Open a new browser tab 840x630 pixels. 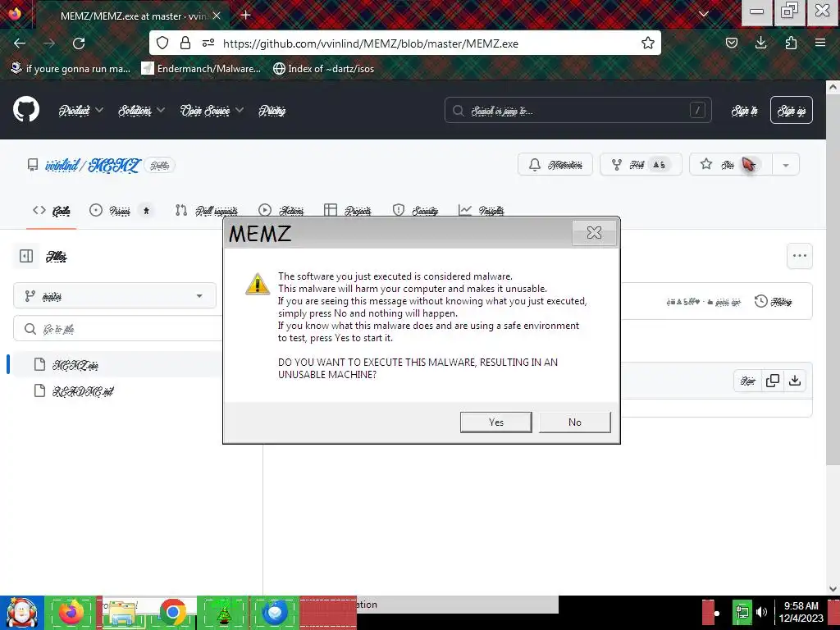click(x=246, y=15)
